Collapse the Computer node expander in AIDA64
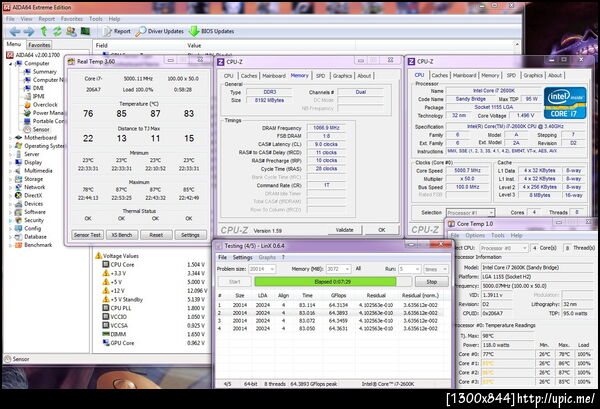The width and height of the screenshot is (600, 409). tap(11, 64)
